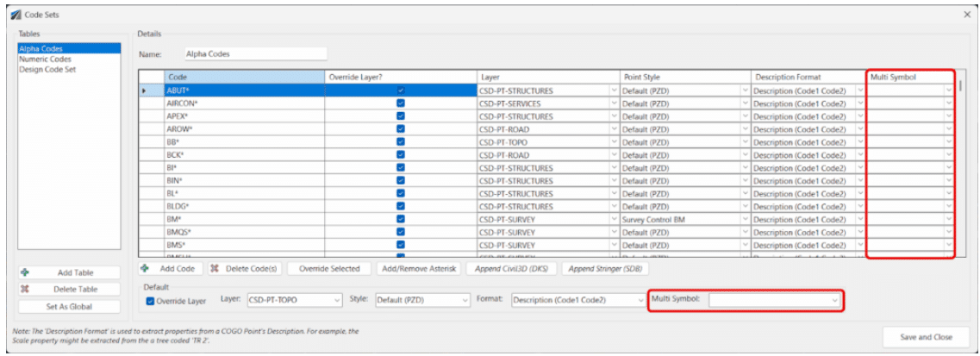Click the Name field containing Alpha Codes

point(256,54)
